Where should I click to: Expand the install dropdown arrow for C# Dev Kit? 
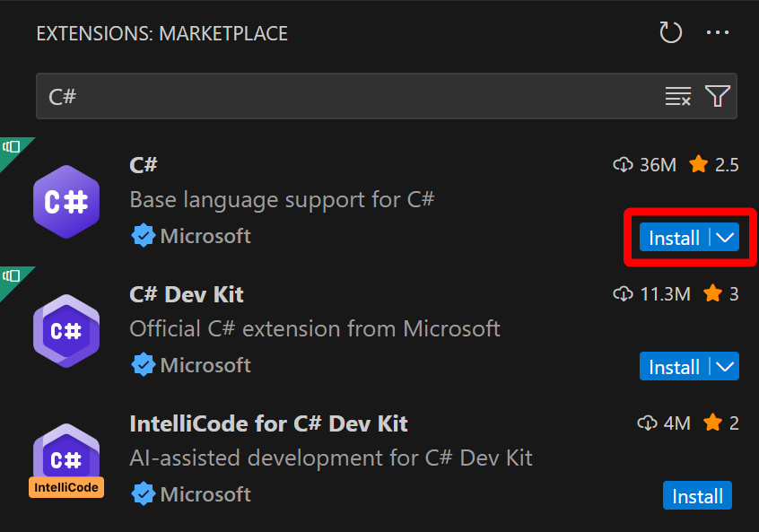726,367
